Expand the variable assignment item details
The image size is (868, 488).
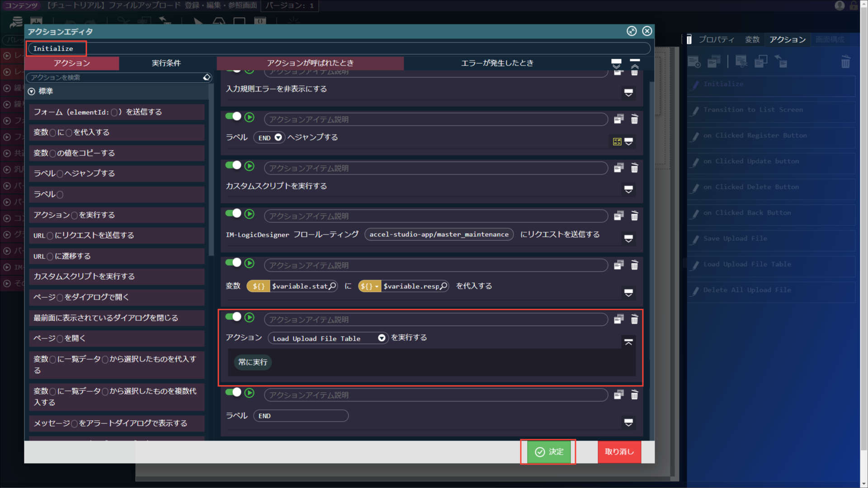(628, 293)
